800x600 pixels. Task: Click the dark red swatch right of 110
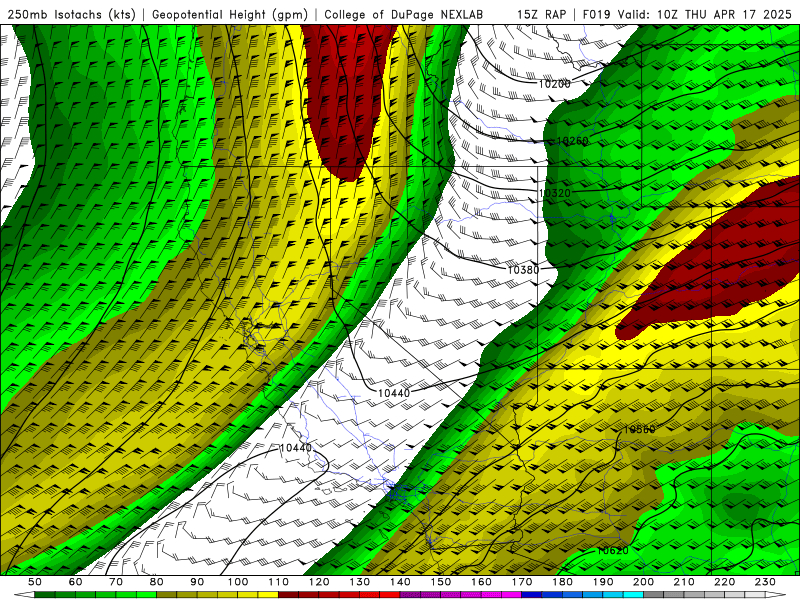click(x=288, y=595)
